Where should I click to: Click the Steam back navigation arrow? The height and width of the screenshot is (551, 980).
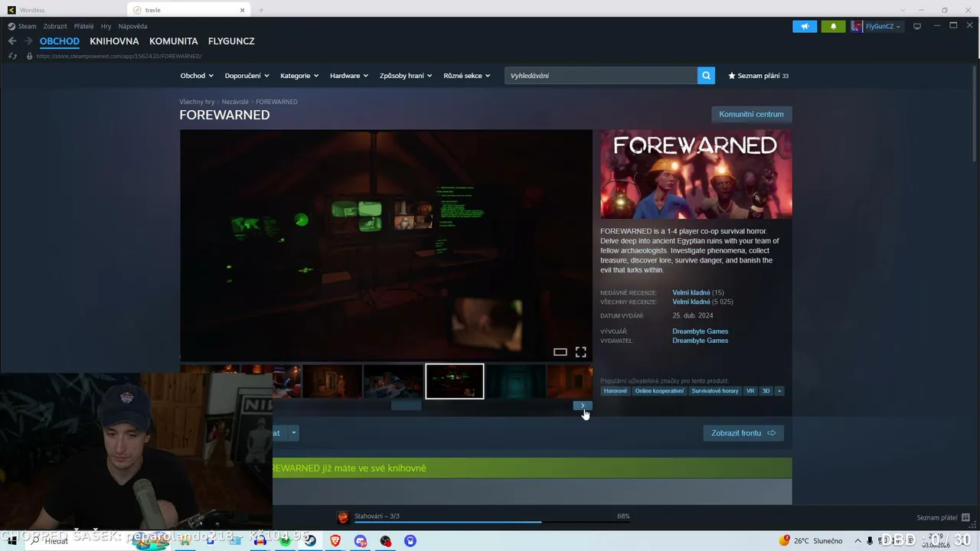(12, 41)
